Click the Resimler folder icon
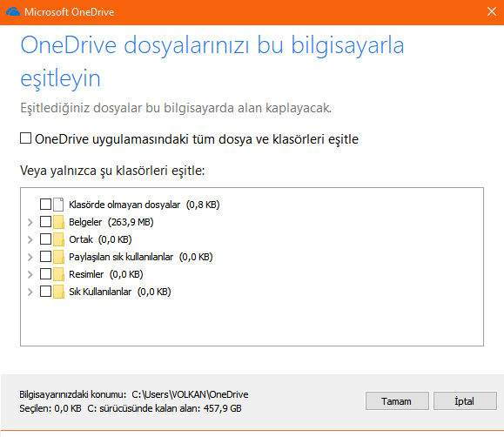The height and width of the screenshot is (437, 504). click(58, 274)
